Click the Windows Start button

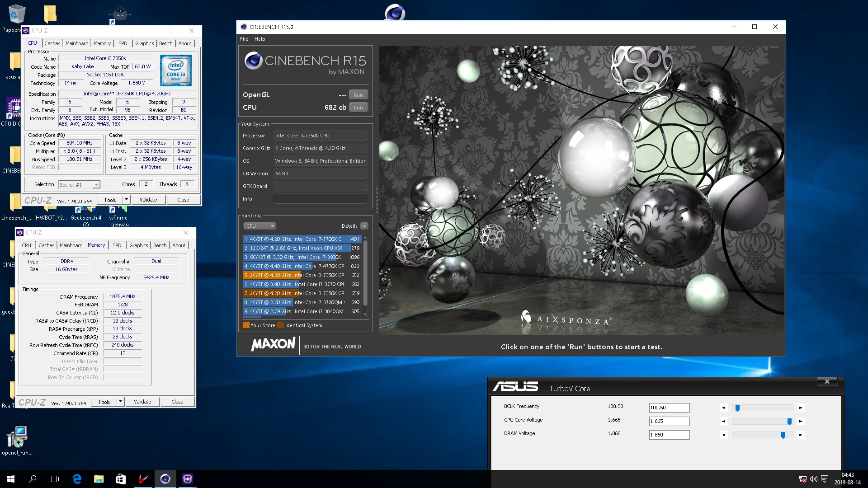(x=11, y=479)
